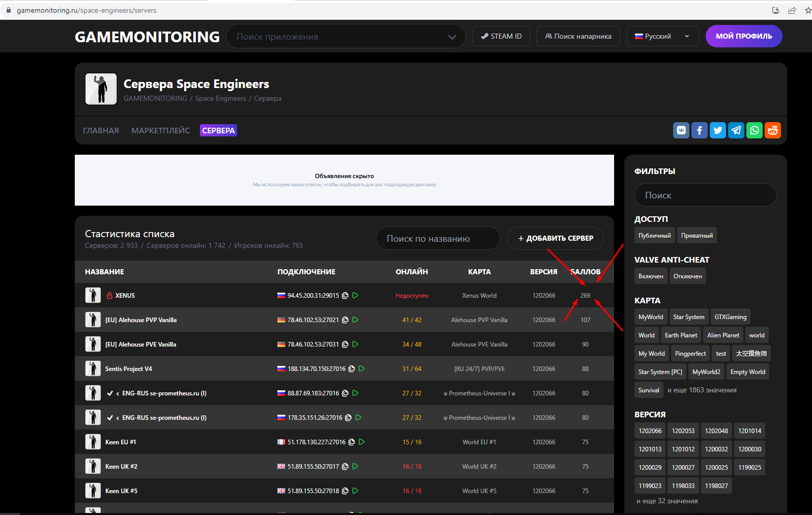
Task: Expand the Поиск приложения dropdown
Action: [452, 37]
